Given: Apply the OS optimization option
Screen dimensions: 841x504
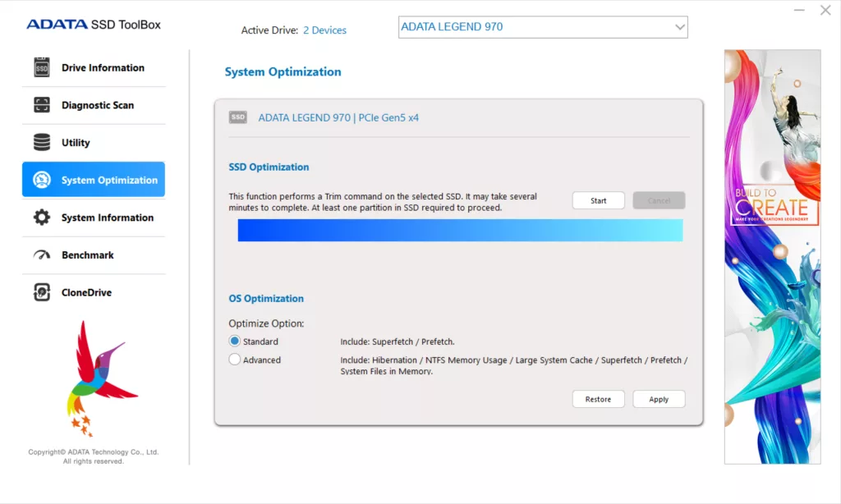Looking at the screenshot, I should pyautogui.click(x=659, y=399).
